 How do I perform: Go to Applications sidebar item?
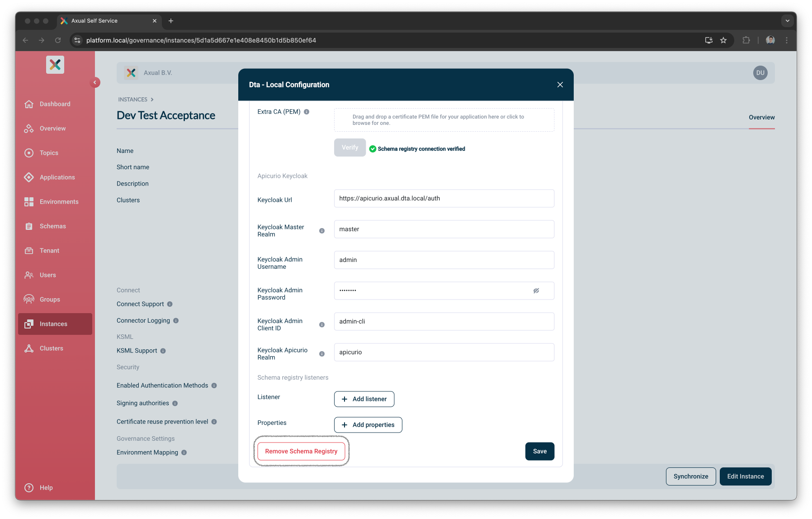55,177
